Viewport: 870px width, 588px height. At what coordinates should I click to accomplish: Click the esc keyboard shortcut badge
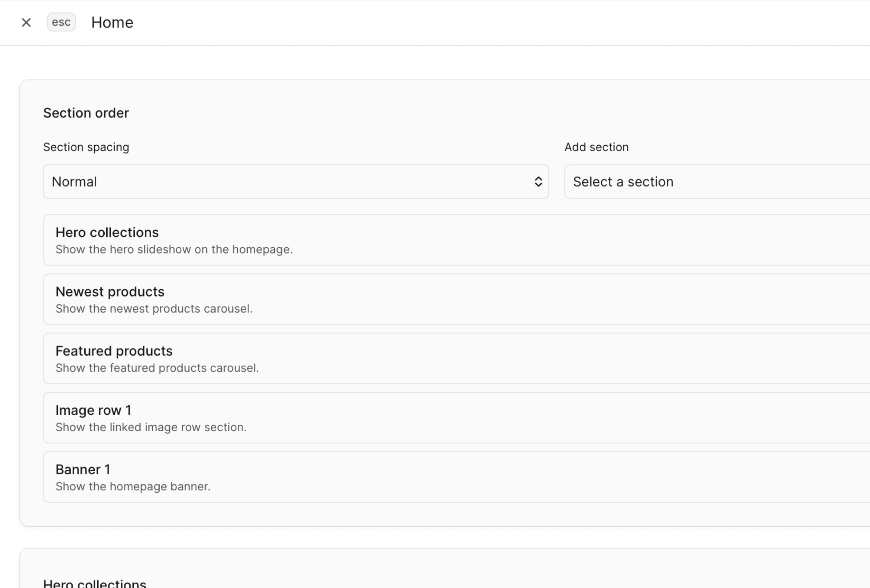click(61, 22)
